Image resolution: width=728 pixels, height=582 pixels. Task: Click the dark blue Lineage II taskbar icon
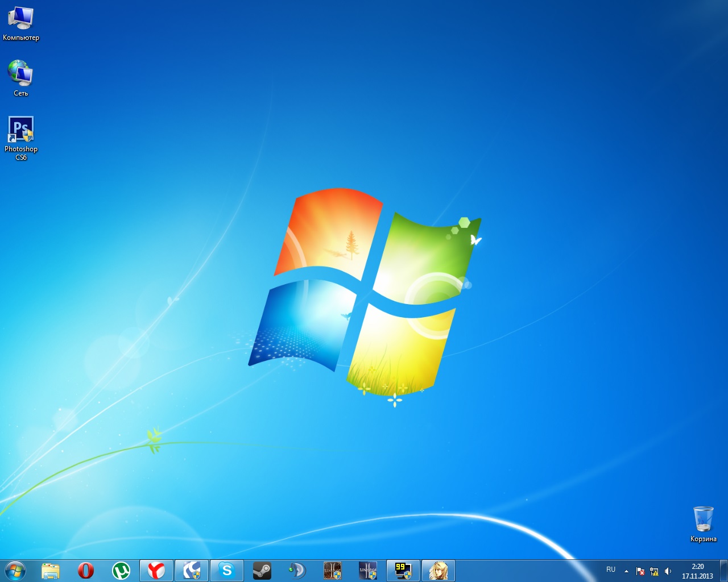(368, 571)
